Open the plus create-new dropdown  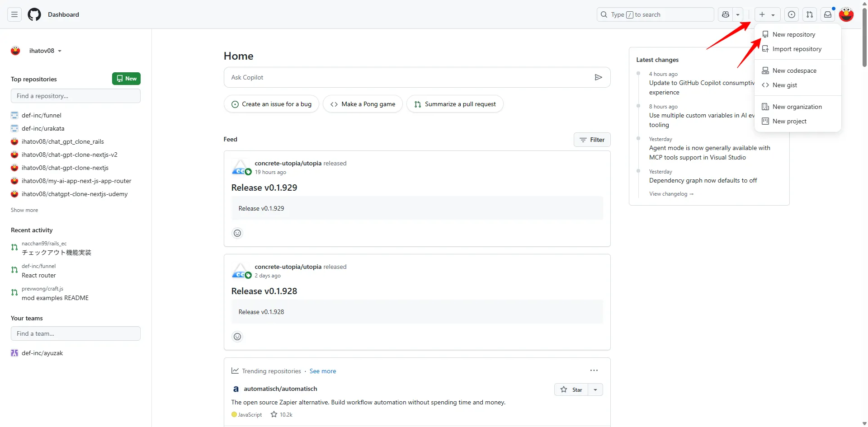click(x=767, y=14)
